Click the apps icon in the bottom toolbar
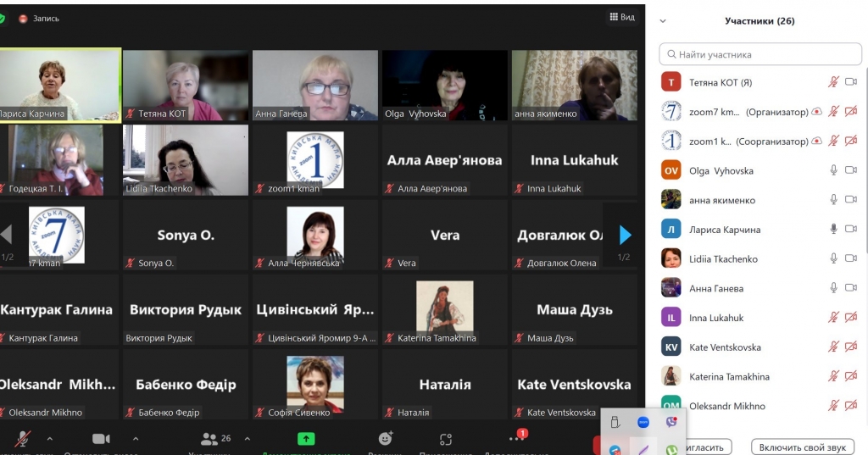This screenshot has width=868, height=455. point(446,440)
